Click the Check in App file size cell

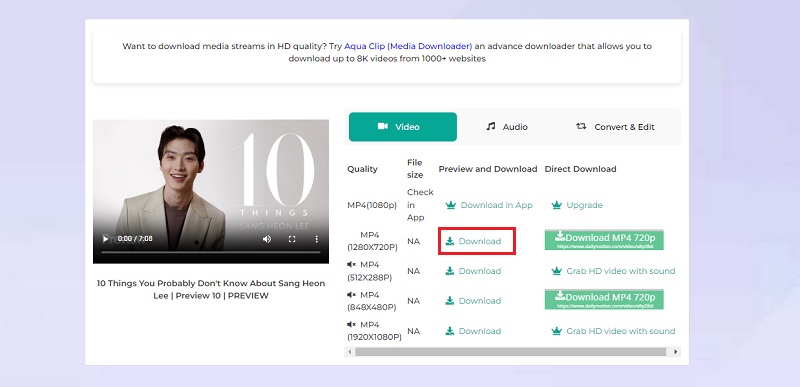click(x=420, y=205)
